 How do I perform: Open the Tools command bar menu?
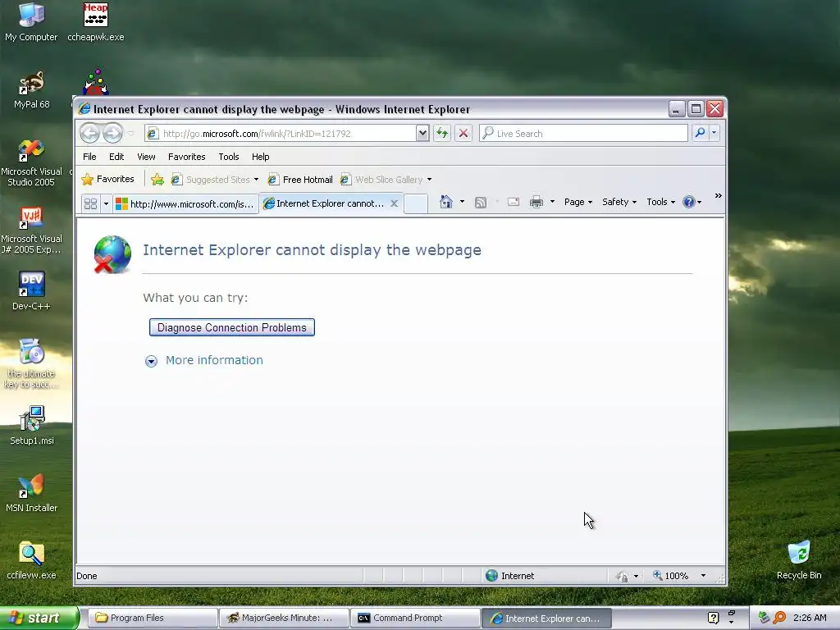660,202
